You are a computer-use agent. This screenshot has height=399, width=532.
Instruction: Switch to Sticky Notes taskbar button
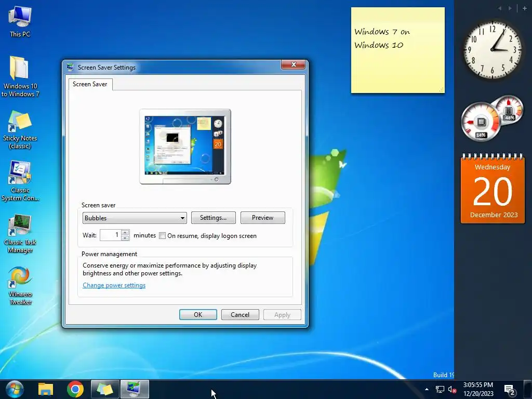click(105, 389)
